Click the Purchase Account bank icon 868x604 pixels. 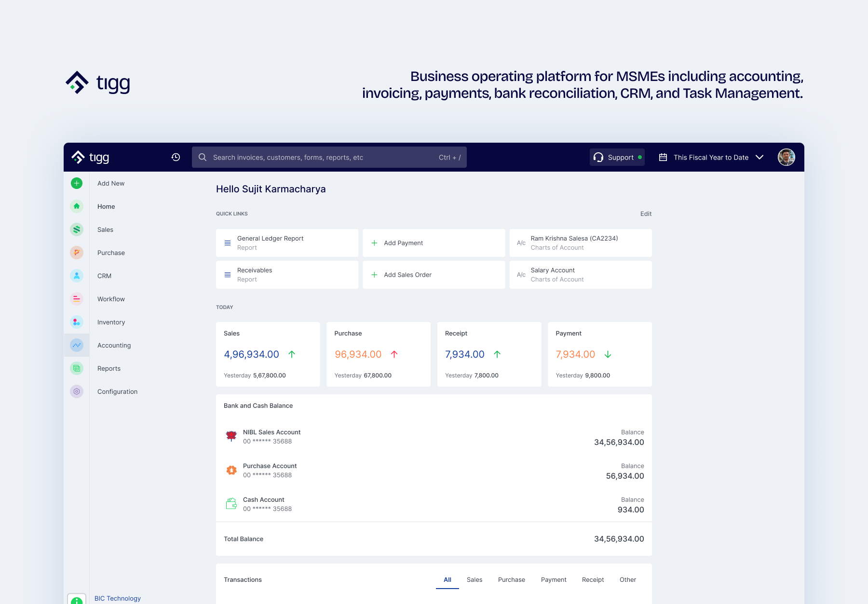[x=231, y=470]
